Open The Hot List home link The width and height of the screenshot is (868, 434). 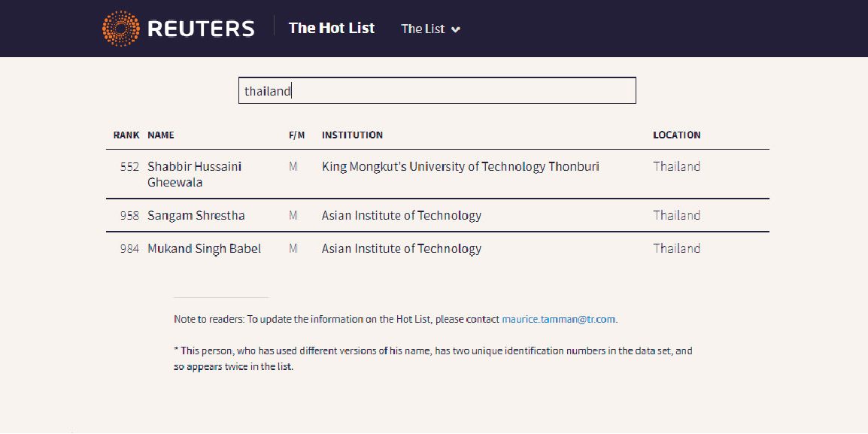click(331, 29)
